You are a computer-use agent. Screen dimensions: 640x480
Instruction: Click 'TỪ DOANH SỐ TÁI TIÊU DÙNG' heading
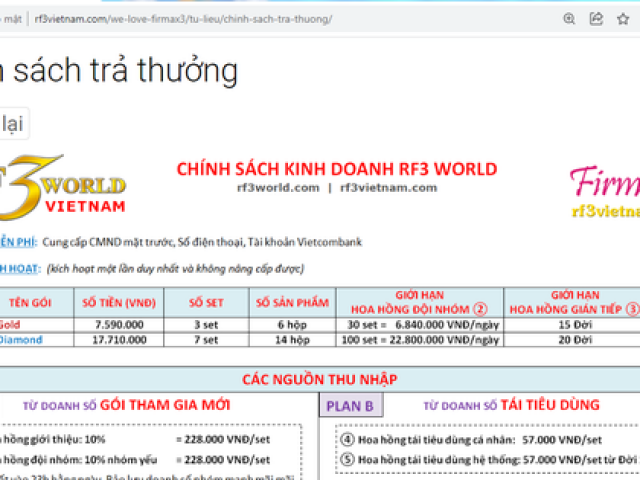click(511, 405)
